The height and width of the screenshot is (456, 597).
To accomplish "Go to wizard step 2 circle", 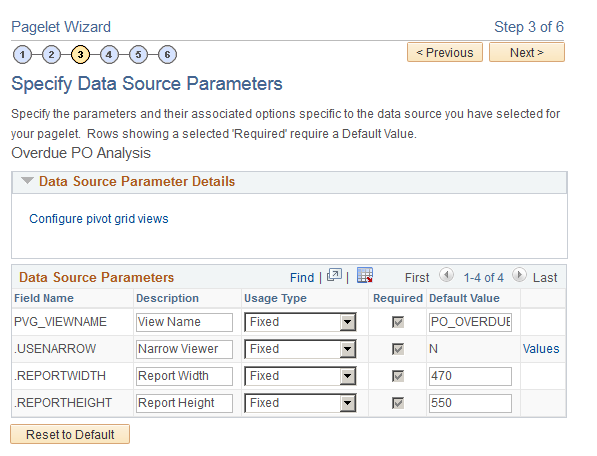I will (51, 54).
